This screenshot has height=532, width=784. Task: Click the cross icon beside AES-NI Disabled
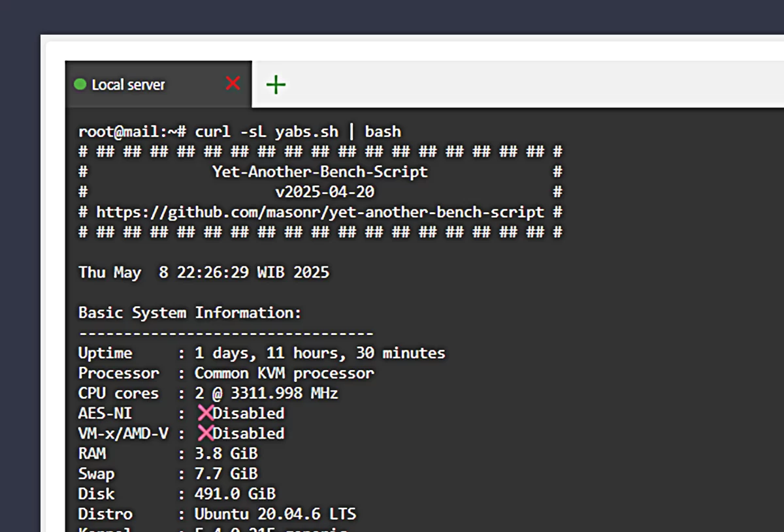[x=205, y=413]
